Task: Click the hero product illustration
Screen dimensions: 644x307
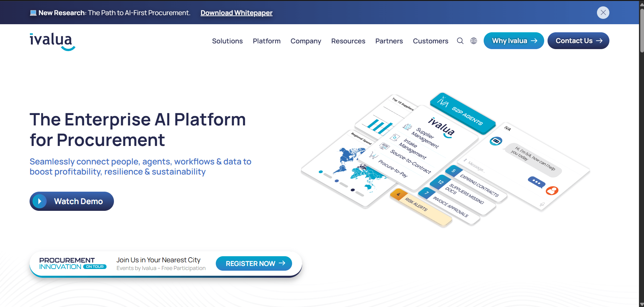Action: tap(445, 160)
